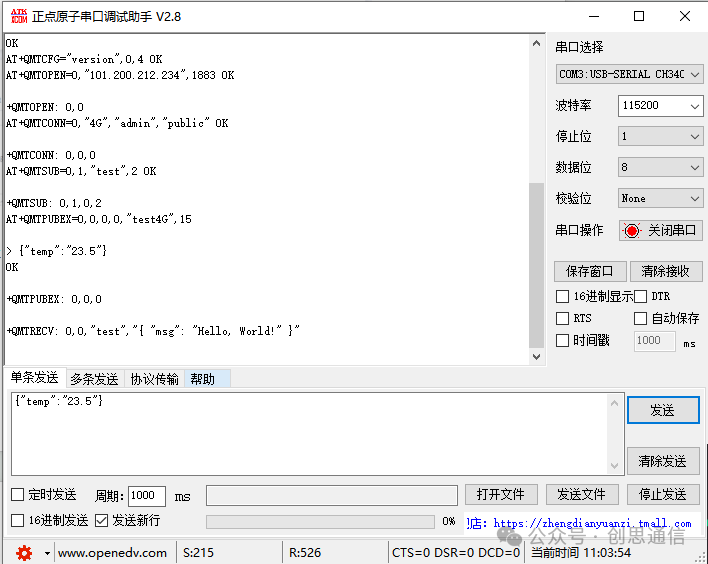Close the serial port with 关闭串口

(661, 231)
